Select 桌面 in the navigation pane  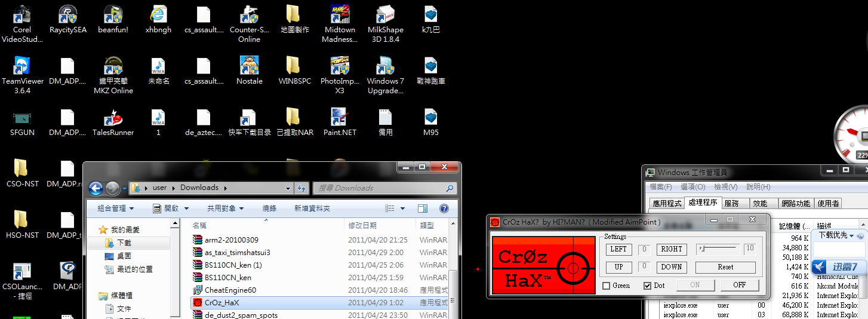point(124,256)
